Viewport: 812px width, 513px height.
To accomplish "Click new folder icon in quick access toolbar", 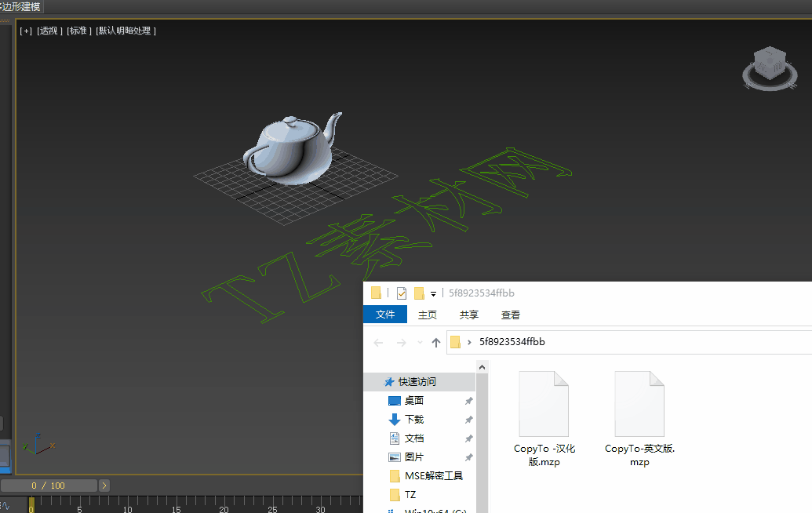I will click(x=419, y=293).
